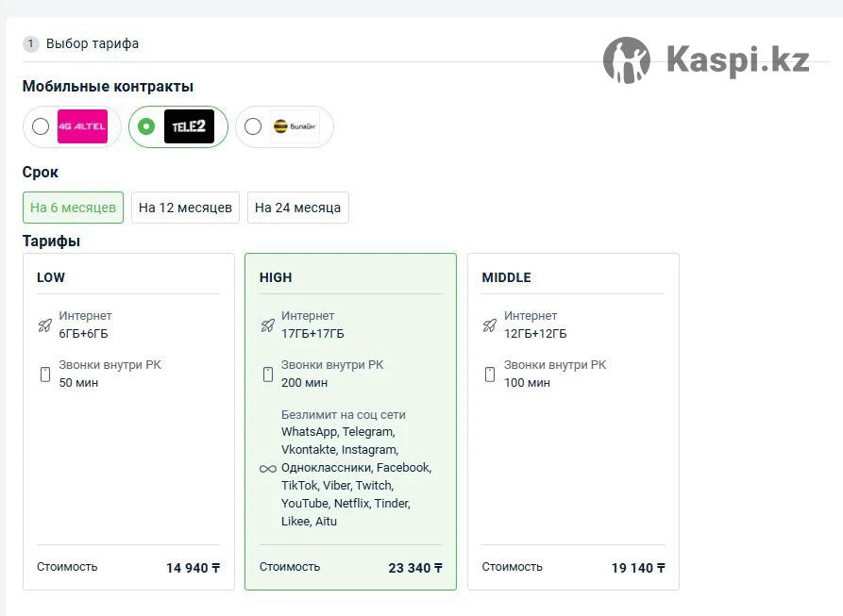Click the infinity icon for unlimited social networks
The image size is (843, 616).
[268, 469]
